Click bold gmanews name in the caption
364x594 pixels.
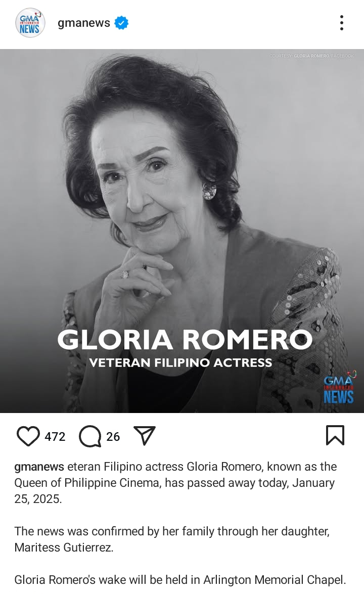click(x=39, y=467)
